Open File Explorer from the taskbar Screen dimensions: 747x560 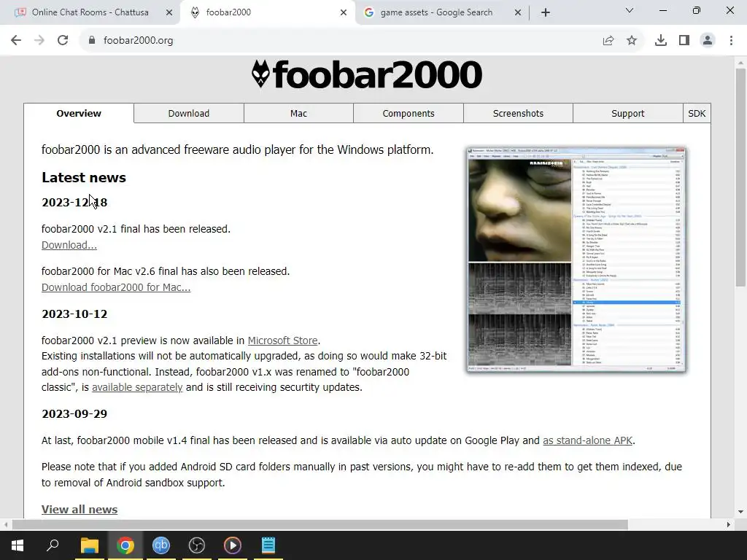pos(89,545)
